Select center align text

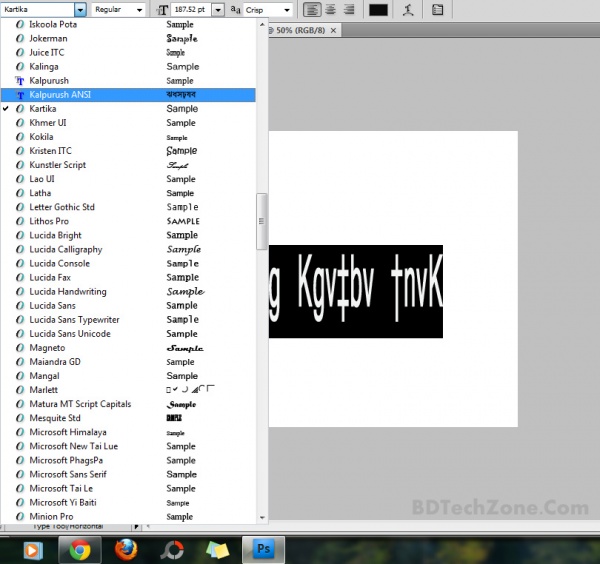pyautogui.click(x=331, y=10)
